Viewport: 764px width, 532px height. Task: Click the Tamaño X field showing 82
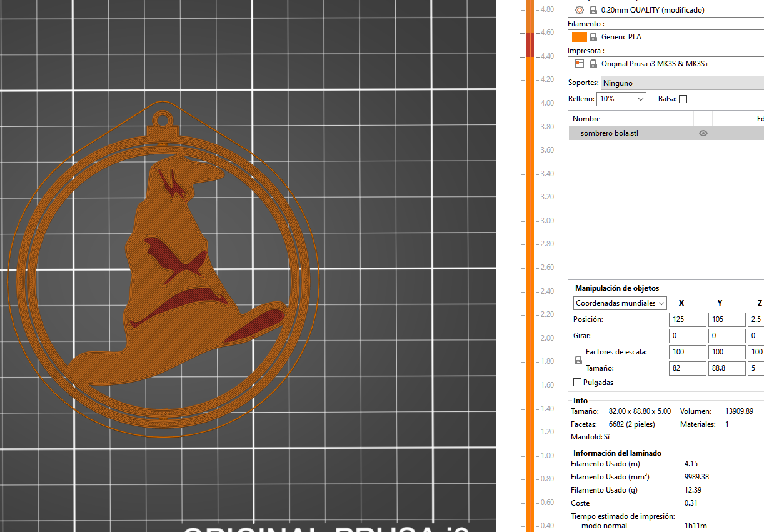pyautogui.click(x=687, y=368)
